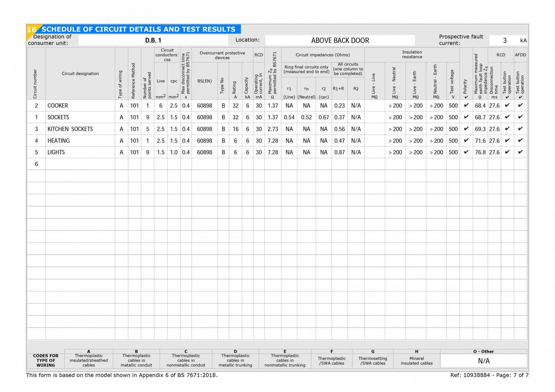Click the measured Zs value 68.4
This screenshot has width=555, height=392.
point(480,105)
